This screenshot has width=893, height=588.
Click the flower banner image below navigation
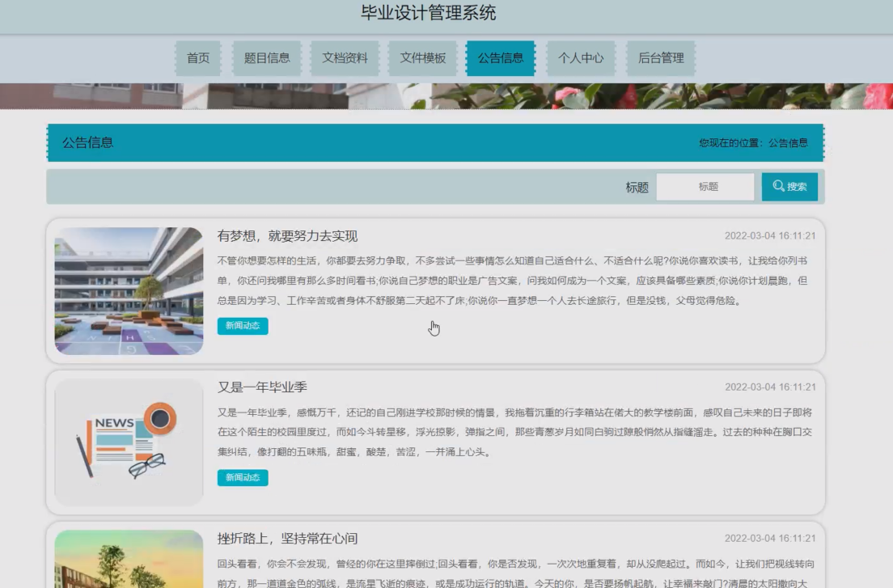446,96
